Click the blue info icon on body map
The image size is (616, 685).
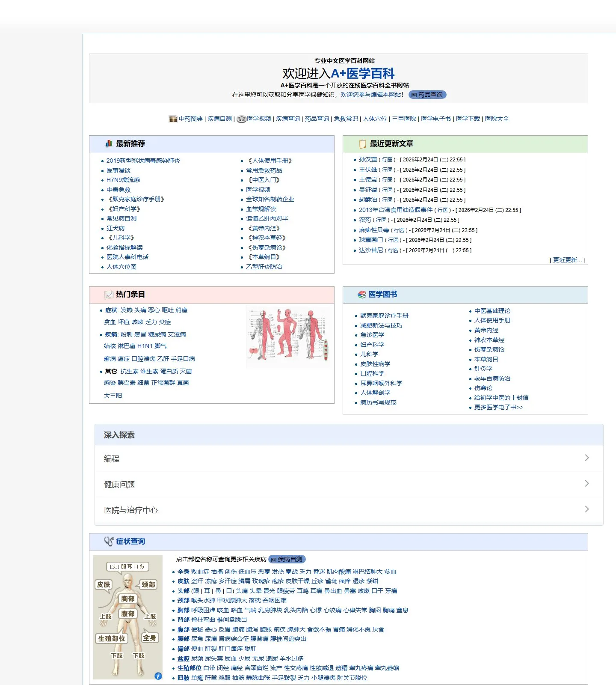click(x=158, y=676)
